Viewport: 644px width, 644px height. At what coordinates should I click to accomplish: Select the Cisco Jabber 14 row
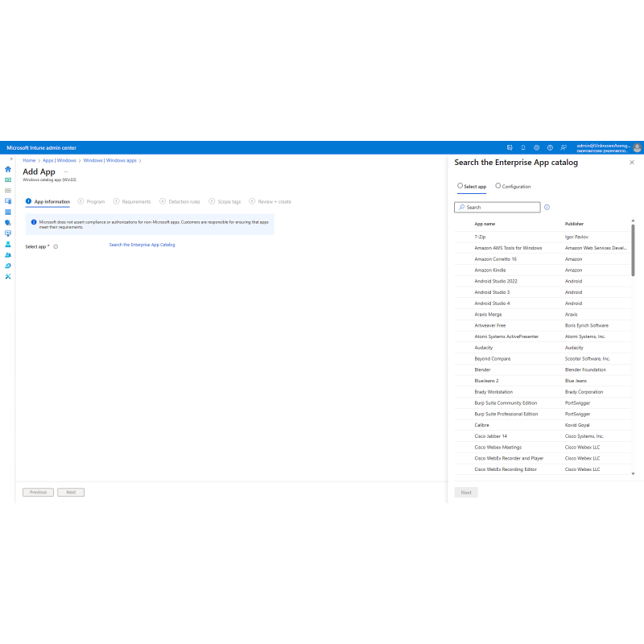click(x=542, y=436)
